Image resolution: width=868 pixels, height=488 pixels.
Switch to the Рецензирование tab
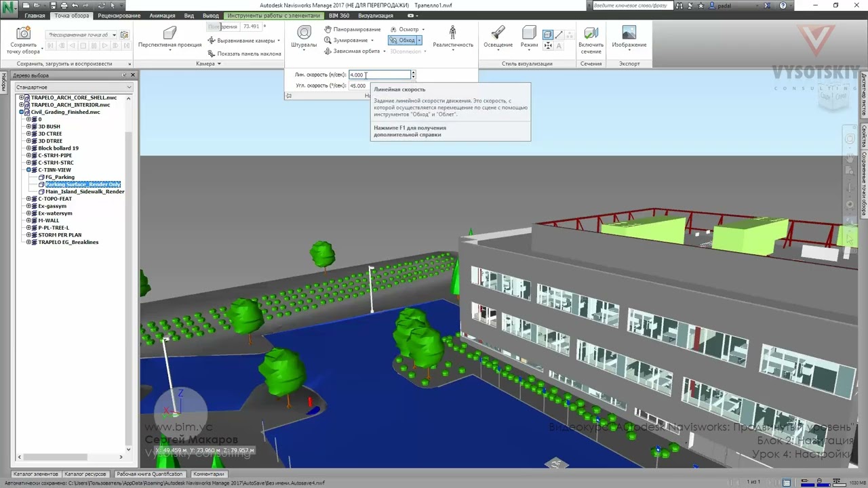119,16
